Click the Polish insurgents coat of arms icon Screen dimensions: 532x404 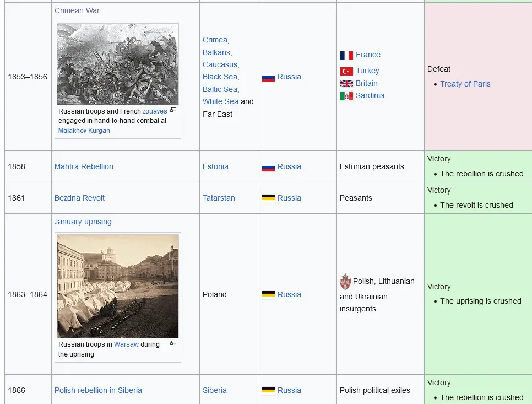[345, 282]
